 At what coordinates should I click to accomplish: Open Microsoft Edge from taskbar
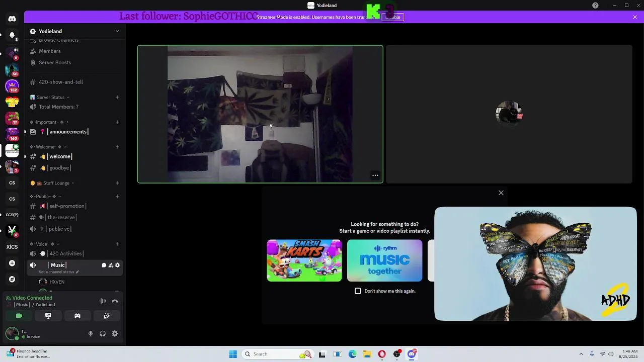click(x=353, y=354)
